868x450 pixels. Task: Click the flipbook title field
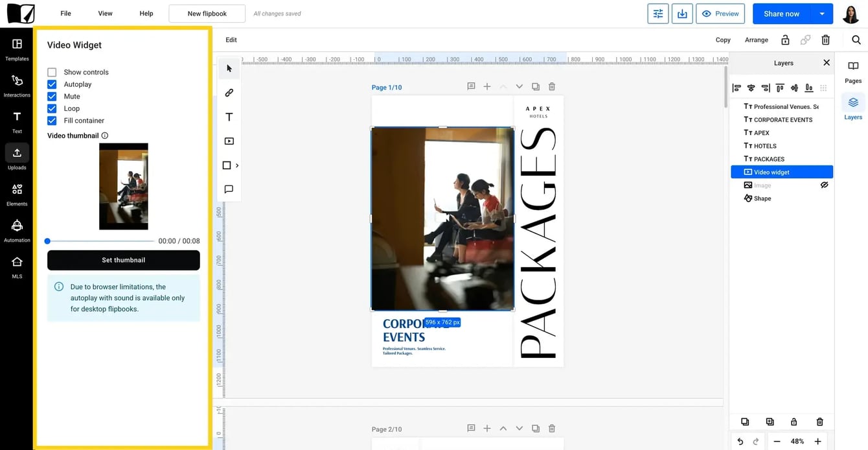point(207,14)
